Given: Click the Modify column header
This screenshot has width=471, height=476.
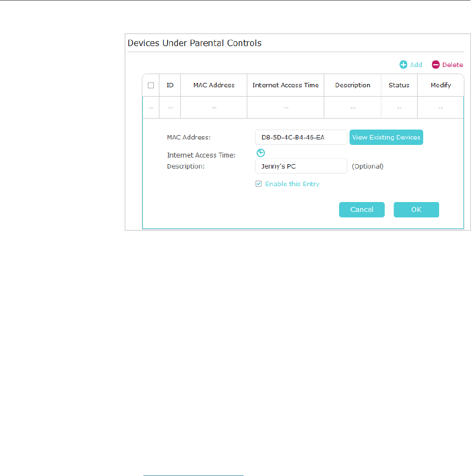Looking at the screenshot, I should pos(441,85).
